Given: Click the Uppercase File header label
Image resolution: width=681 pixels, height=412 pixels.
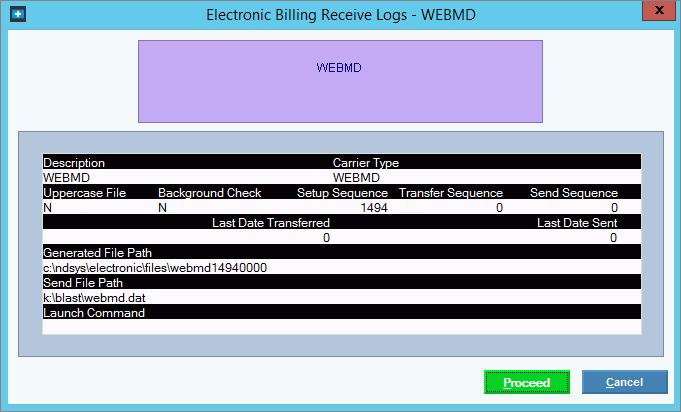Looking at the screenshot, I should (x=85, y=193).
